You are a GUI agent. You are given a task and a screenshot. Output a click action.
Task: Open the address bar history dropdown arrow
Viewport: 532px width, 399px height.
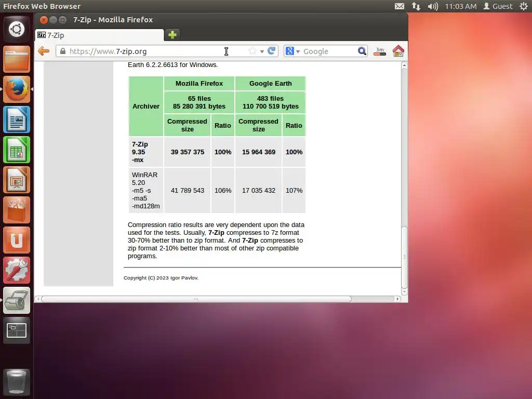point(262,51)
